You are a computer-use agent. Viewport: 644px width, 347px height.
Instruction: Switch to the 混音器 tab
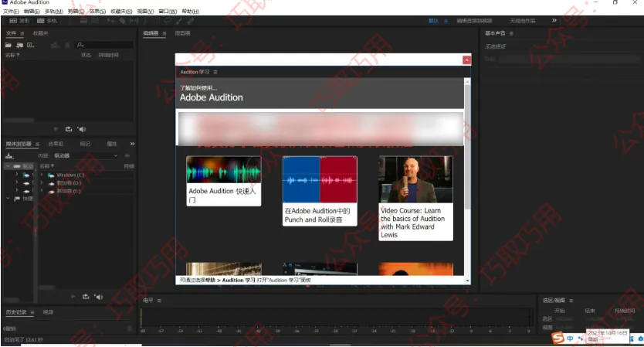[x=182, y=33]
